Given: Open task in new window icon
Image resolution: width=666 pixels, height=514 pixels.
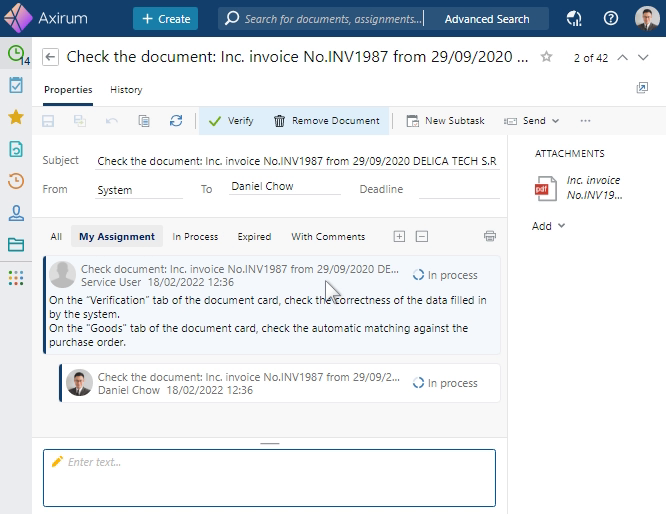Looking at the screenshot, I should click(642, 88).
